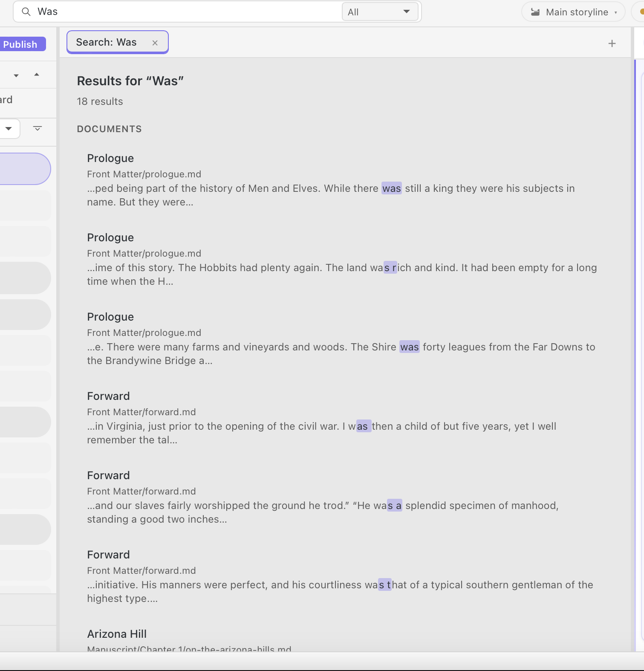Image resolution: width=644 pixels, height=671 pixels.
Task: Open the sidebar dropdown selector
Action: tap(9, 128)
